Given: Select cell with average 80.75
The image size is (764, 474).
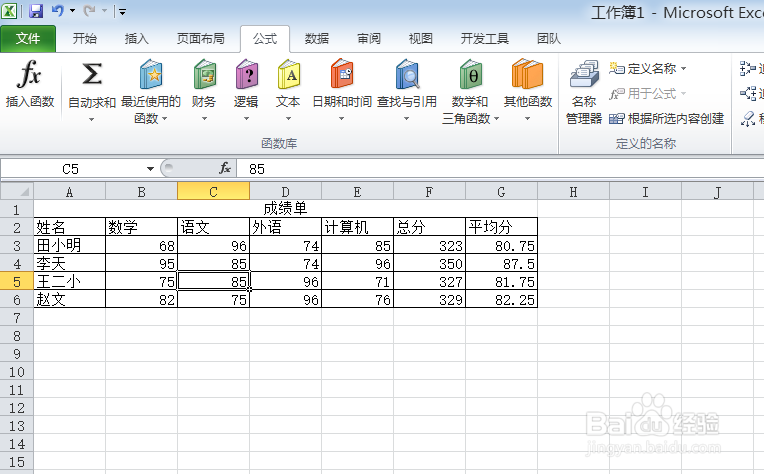Looking at the screenshot, I should (x=501, y=245).
